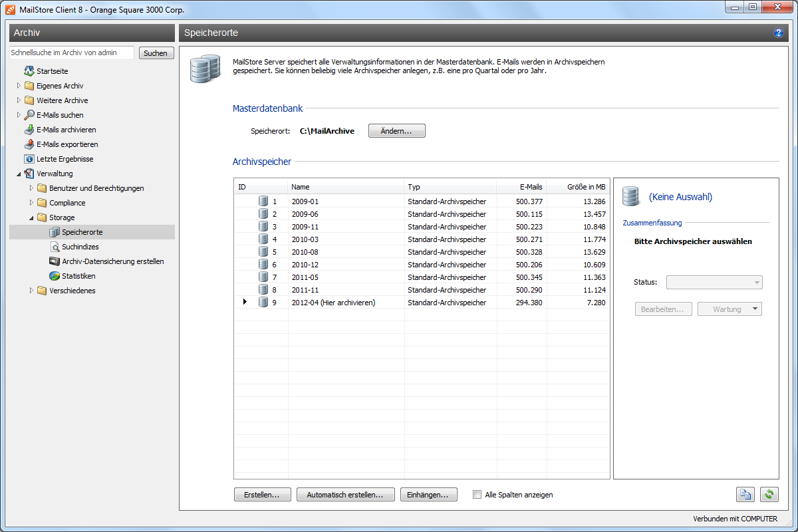
Task: Click the blue help question mark icon
Action: click(778, 33)
